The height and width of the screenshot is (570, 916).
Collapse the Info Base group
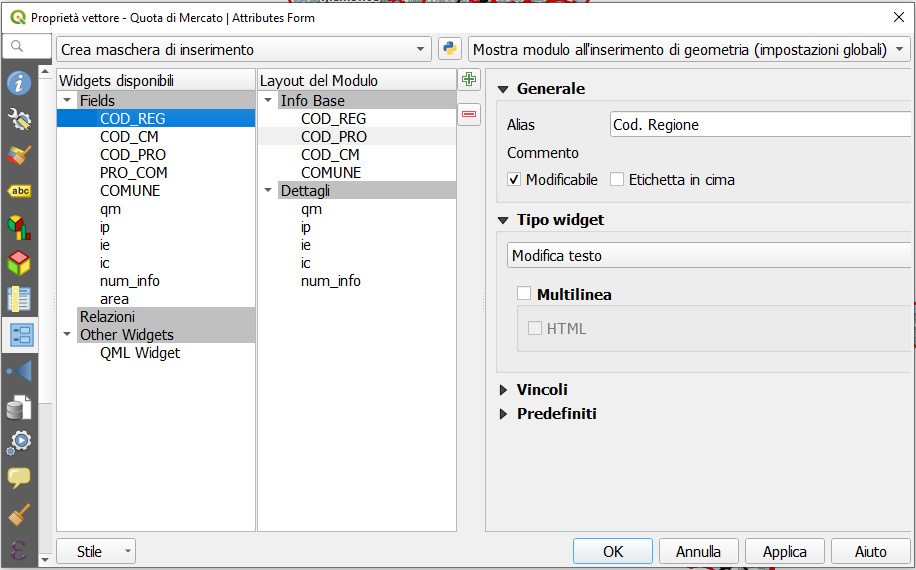(x=268, y=100)
